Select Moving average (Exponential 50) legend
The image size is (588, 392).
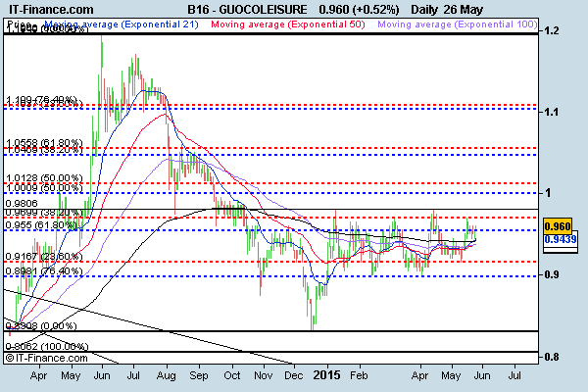click(287, 24)
